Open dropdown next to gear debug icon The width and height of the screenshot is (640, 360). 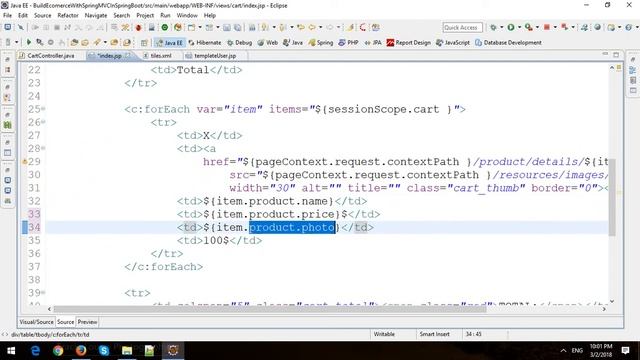(502, 27)
